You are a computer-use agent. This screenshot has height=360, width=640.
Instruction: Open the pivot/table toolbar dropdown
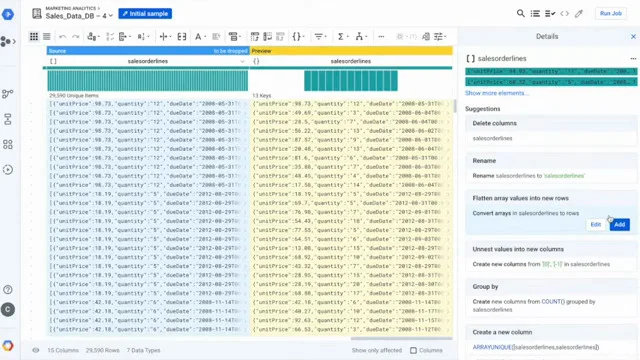[x=234, y=37]
